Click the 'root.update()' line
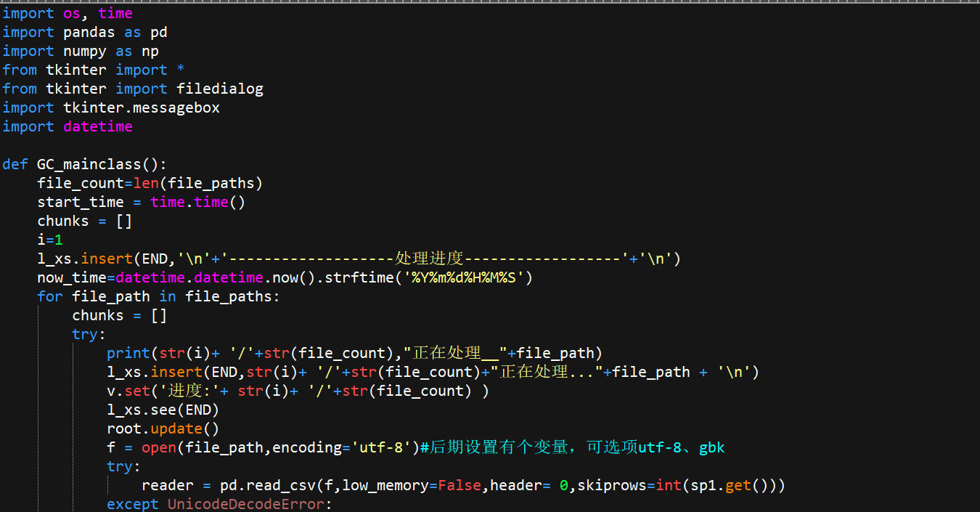The height and width of the screenshot is (512, 980). click(x=163, y=428)
